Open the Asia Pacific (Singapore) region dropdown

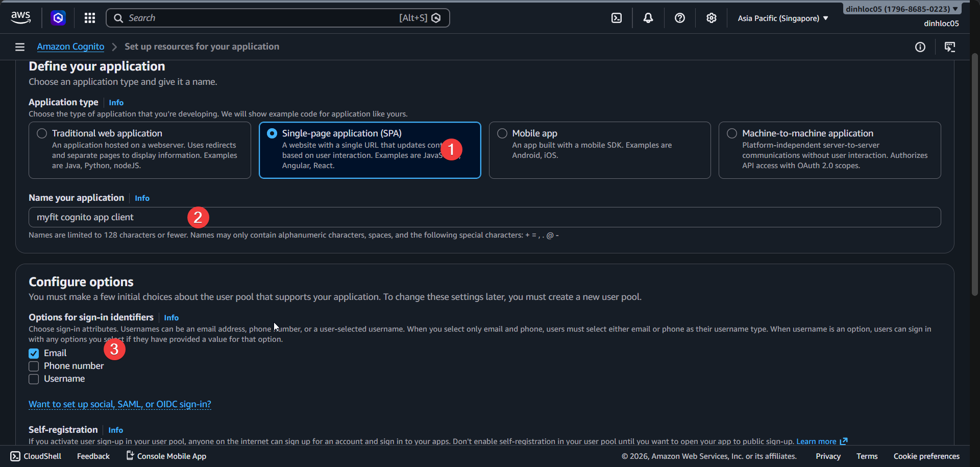pyautogui.click(x=782, y=18)
